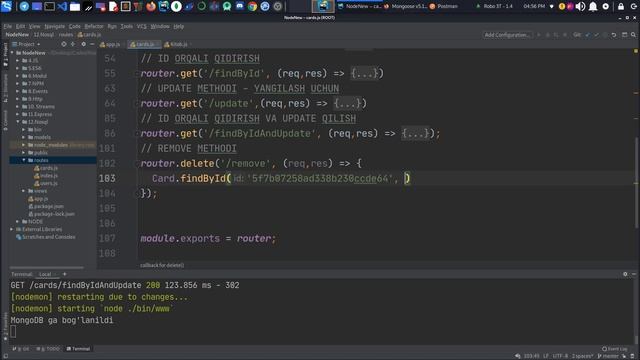The height and width of the screenshot is (360, 640).
Task: Expand the 11.Express folder
Action: pos(18,114)
